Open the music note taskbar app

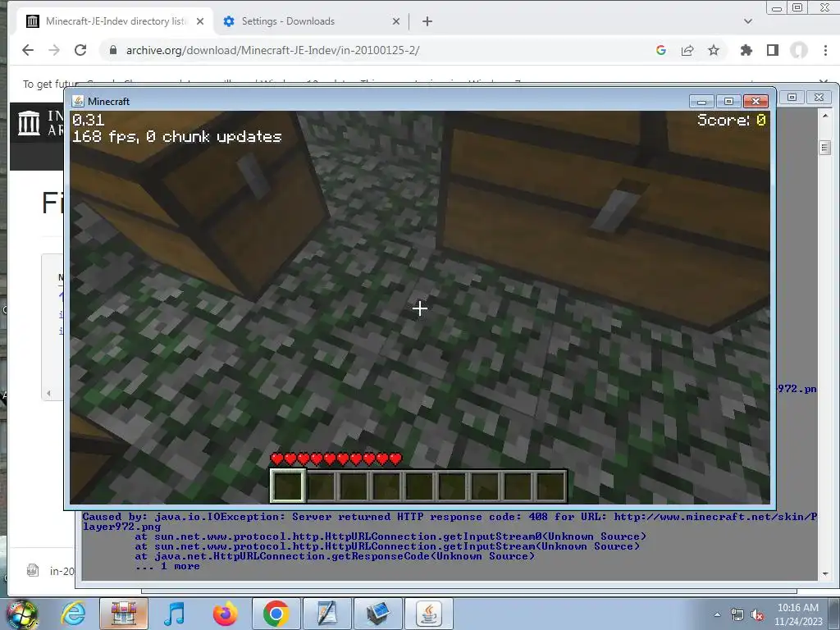pyautogui.click(x=174, y=614)
